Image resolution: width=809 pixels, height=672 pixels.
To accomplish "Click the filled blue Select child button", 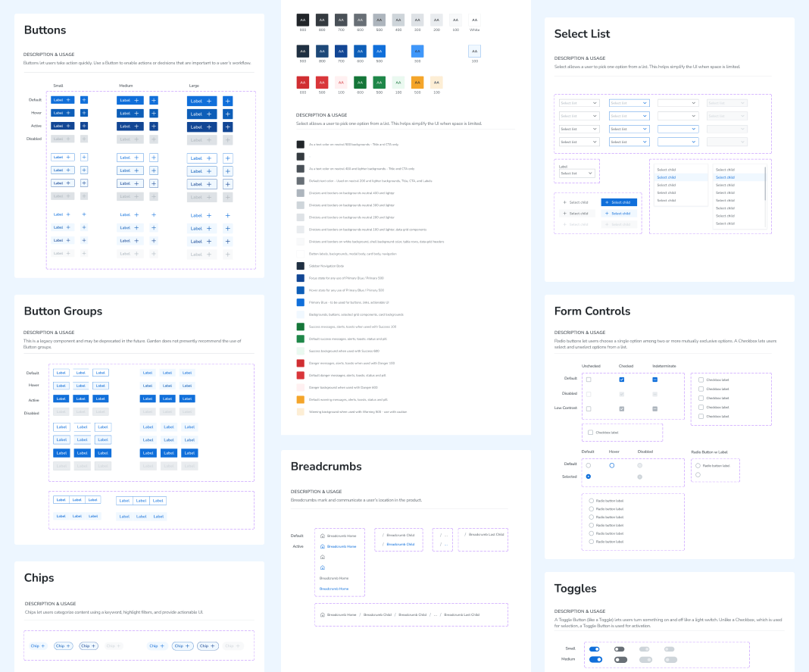I will coord(619,202).
